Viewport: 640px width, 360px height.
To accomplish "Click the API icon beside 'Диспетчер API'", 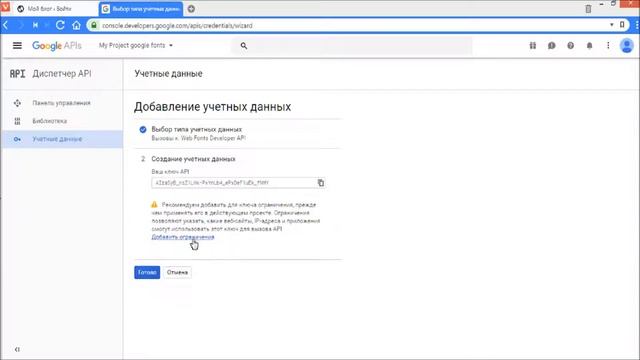I will coord(17,74).
